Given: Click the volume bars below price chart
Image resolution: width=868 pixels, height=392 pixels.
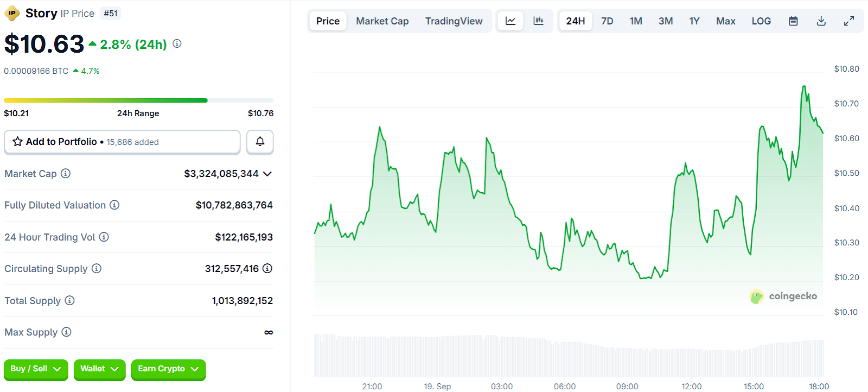Looking at the screenshot, I should click(569, 356).
